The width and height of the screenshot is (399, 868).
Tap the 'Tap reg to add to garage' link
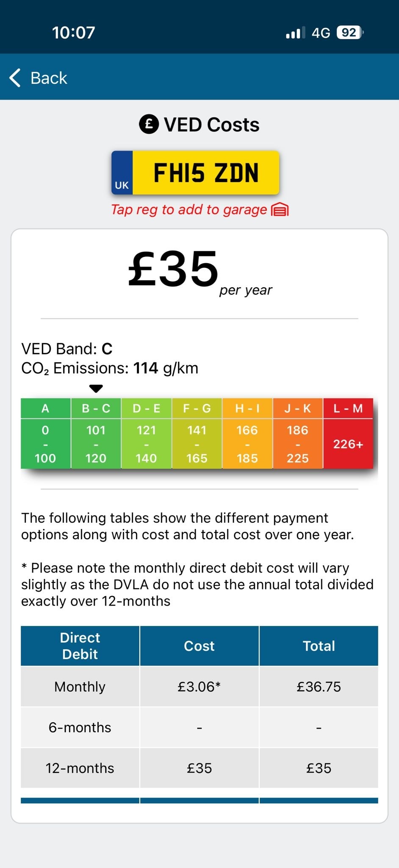click(189, 210)
